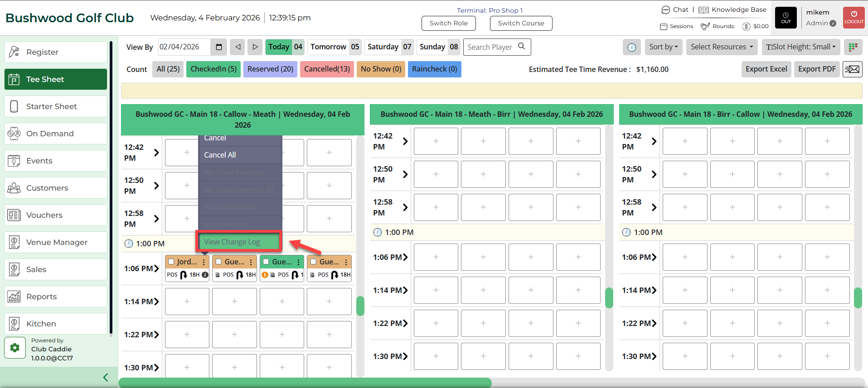Go to next day arrow

(255, 47)
